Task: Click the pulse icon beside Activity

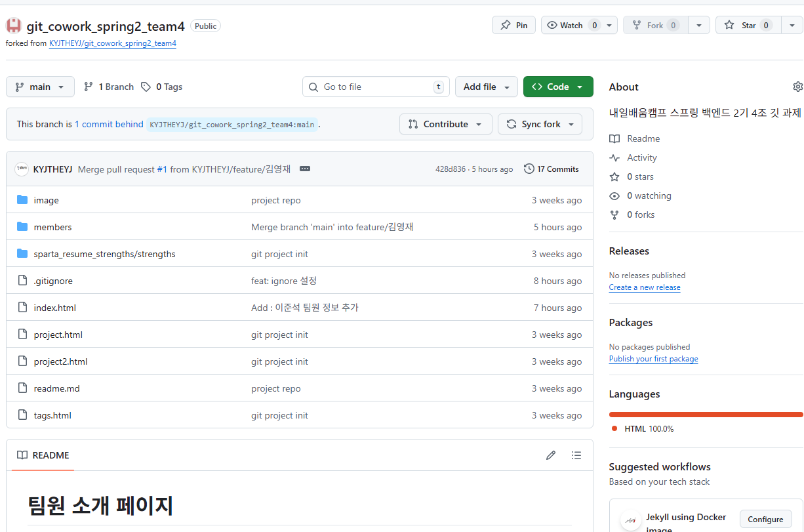Action: tap(614, 157)
